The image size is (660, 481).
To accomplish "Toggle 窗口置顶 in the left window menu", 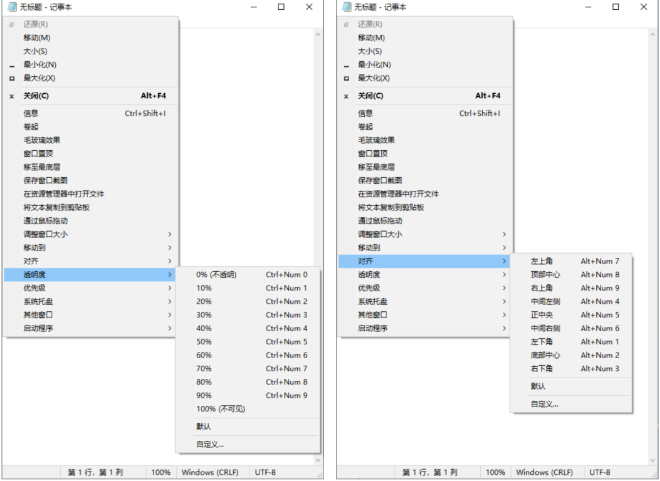I will click(39, 153).
